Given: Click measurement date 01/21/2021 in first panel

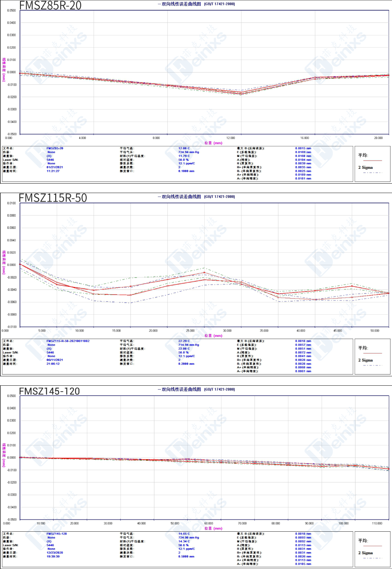Looking at the screenshot, I should 54,167.
